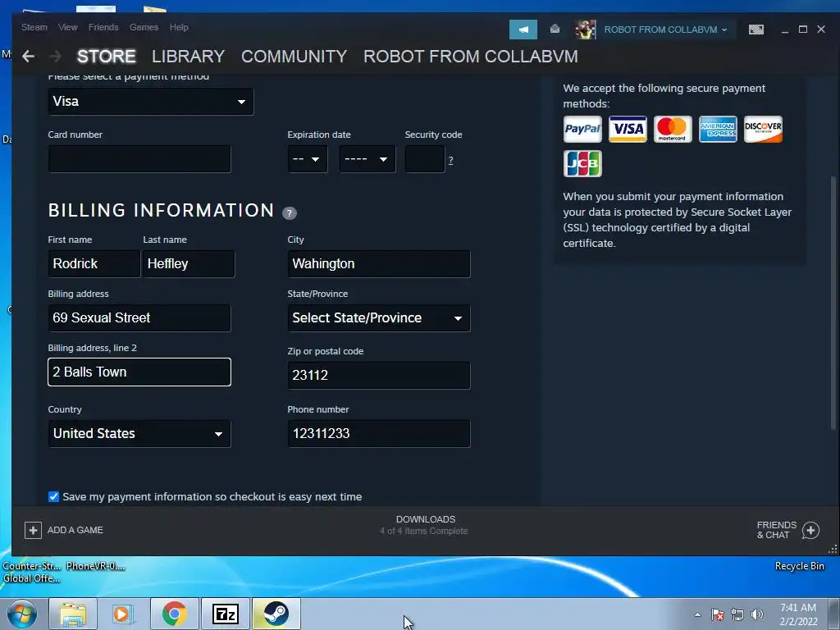Select the Counter-Strike Global Offensive desktop label
840x630 pixels.
[32, 572]
